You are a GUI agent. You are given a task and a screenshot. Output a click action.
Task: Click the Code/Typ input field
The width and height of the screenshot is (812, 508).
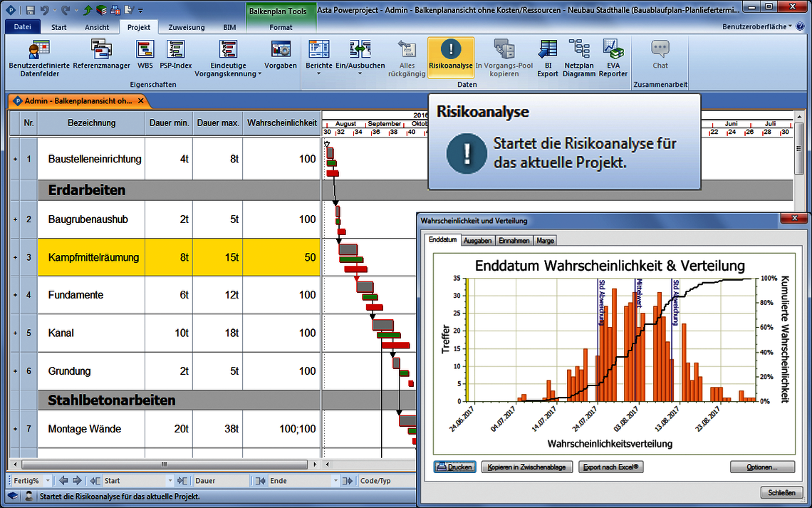click(x=387, y=480)
